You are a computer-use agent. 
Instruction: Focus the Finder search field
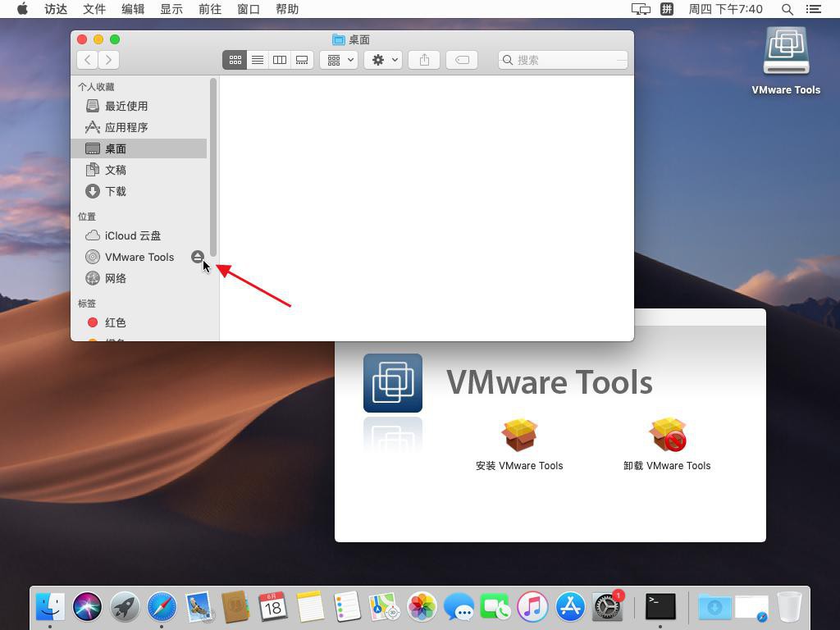point(563,60)
